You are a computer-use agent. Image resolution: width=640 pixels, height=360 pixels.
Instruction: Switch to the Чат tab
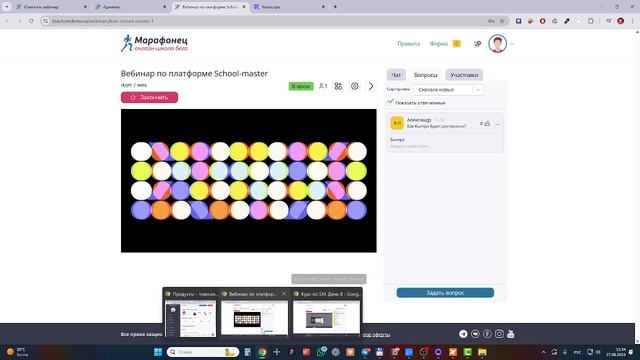(396, 75)
